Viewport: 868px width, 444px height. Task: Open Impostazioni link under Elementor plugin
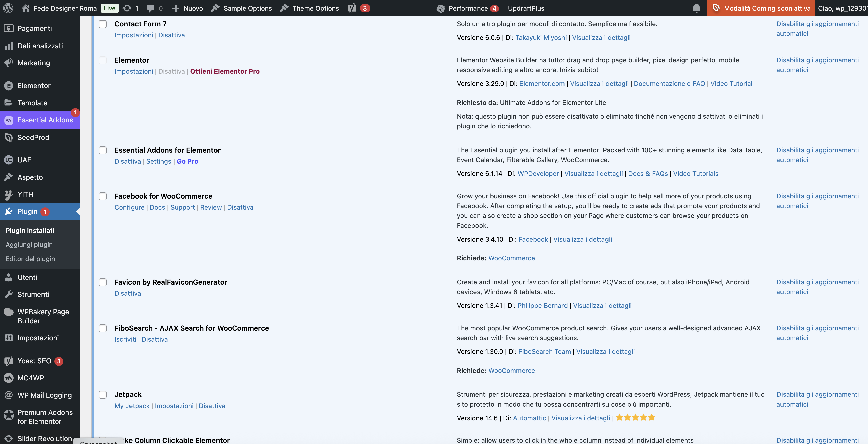(134, 71)
